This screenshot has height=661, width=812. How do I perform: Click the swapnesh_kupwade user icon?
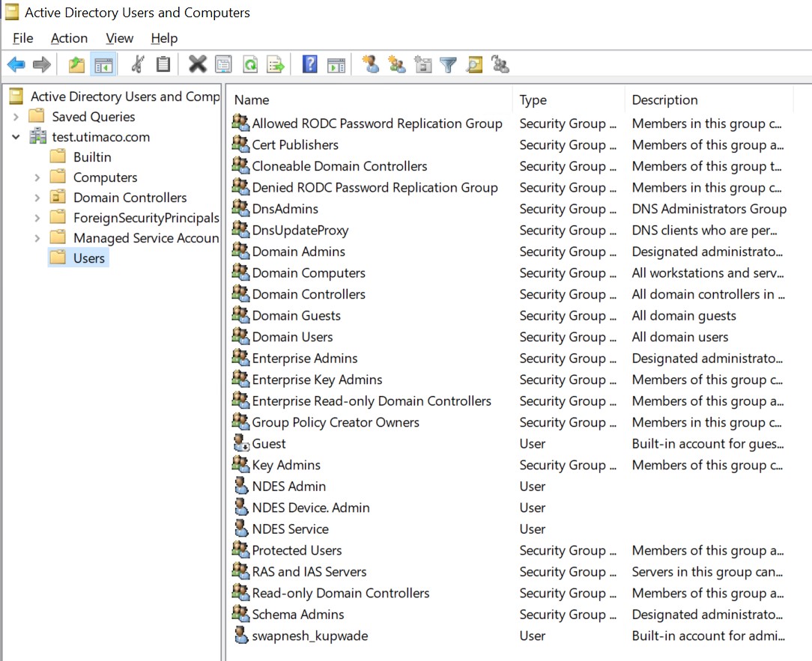click(240, 635)
